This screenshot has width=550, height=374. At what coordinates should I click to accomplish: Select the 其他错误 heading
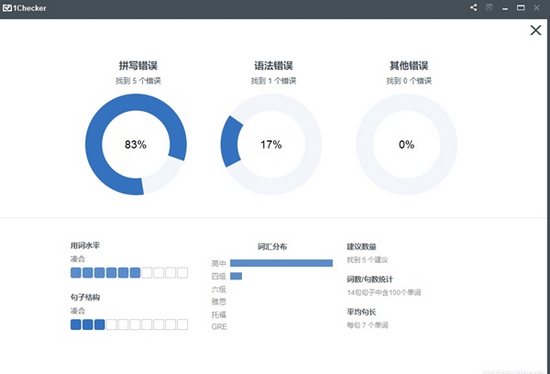click(409, 66)
